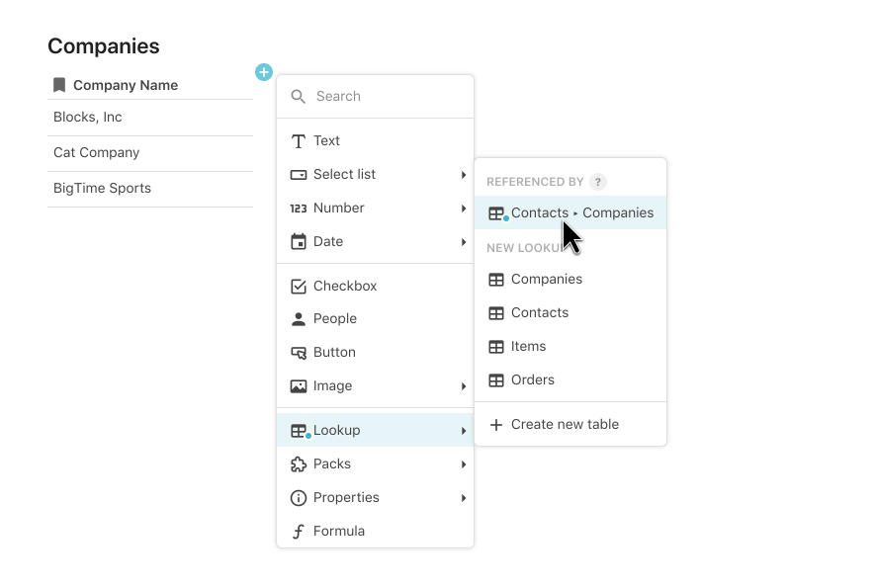Expand the Date submenu arrow
Screen dimensions: 875x588
coord(463,242)
